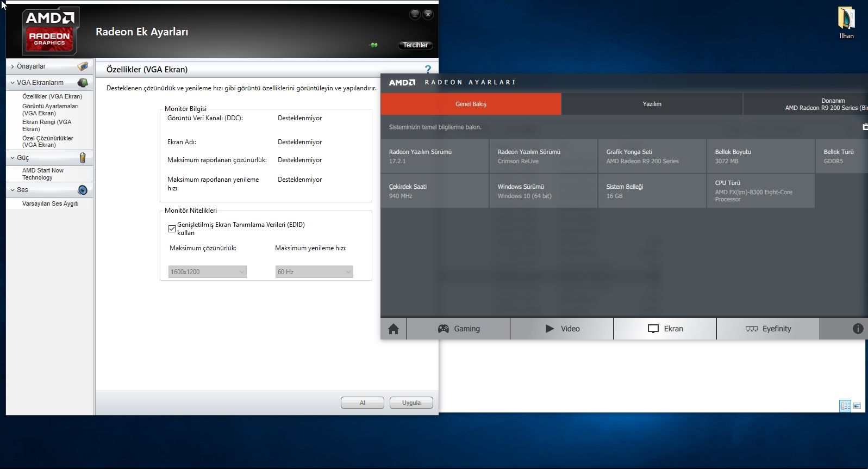Image resolution: width=868 pixels, height=469 pixels.
Task: Click the green pin icon beside Tercihler
Action: click(x=373, y=45)
